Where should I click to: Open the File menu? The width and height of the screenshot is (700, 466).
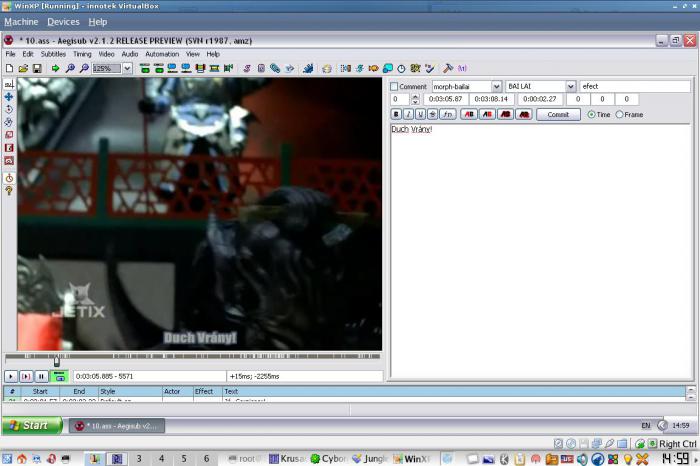pos(10,54)
